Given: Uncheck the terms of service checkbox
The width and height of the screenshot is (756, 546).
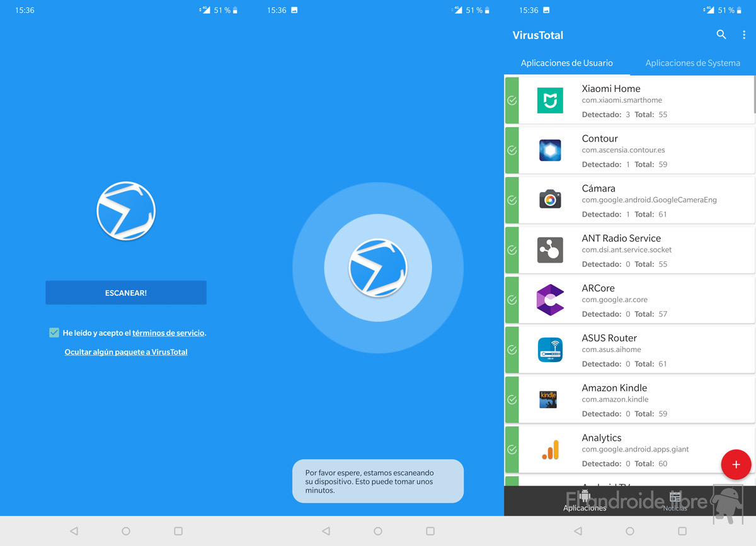Looking at the screenshot, I should coord(54,333).
